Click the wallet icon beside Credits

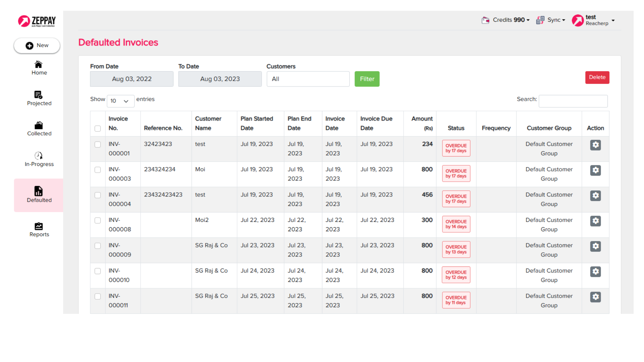pos(485,20)
